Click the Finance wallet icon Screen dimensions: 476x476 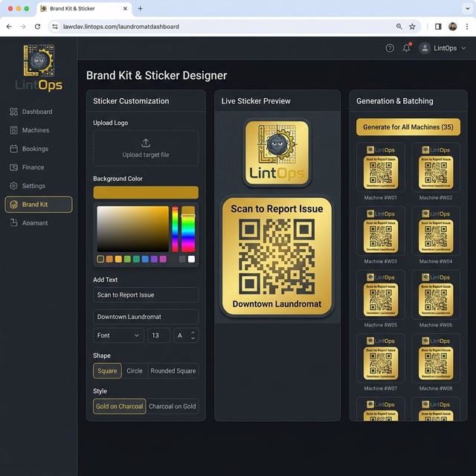tap(13, 167)
